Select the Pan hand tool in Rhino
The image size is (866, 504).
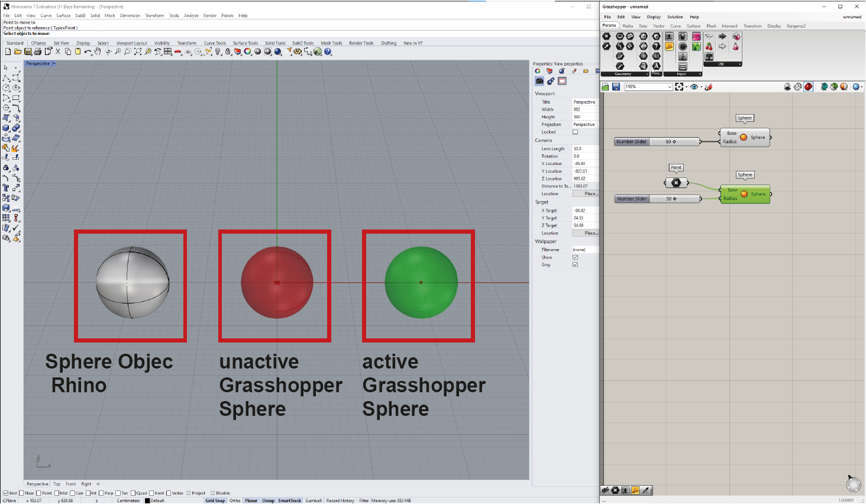pyautogui.click(x=98, y=51)
